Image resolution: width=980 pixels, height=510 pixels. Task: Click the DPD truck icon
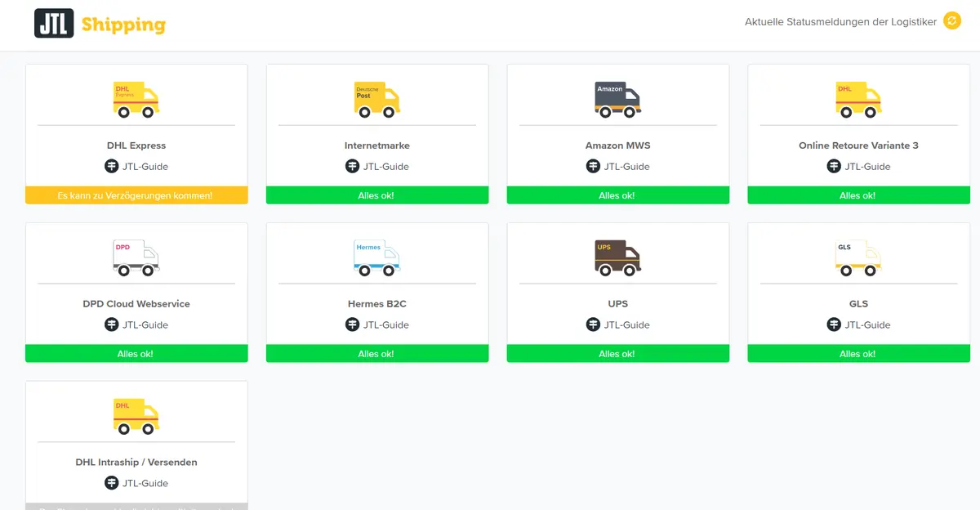[136, 257]
